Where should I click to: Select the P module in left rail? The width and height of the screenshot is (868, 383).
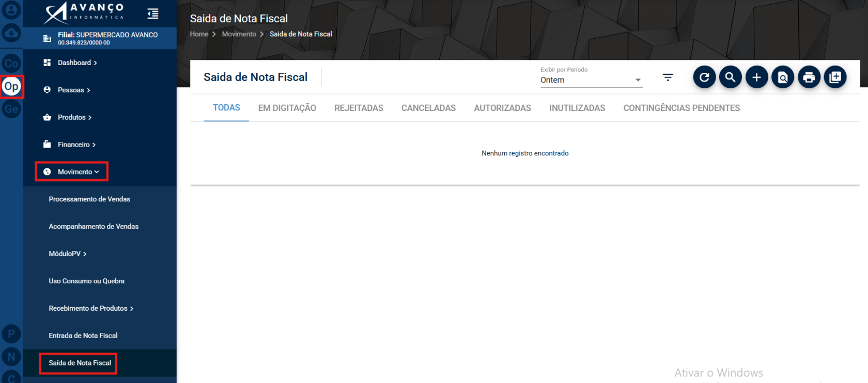point(11,334)
